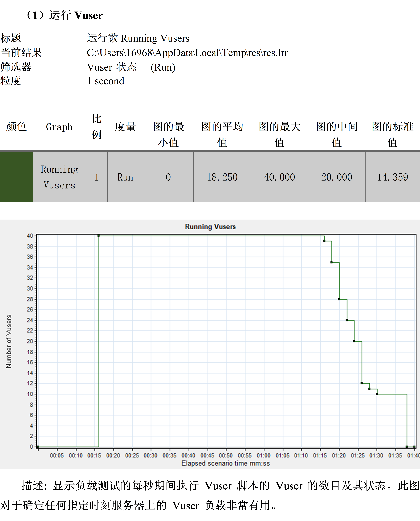The width and height of the screenshot is (420, 521).
Task: Click the 'Graph' column header
Action: point(59,127)
